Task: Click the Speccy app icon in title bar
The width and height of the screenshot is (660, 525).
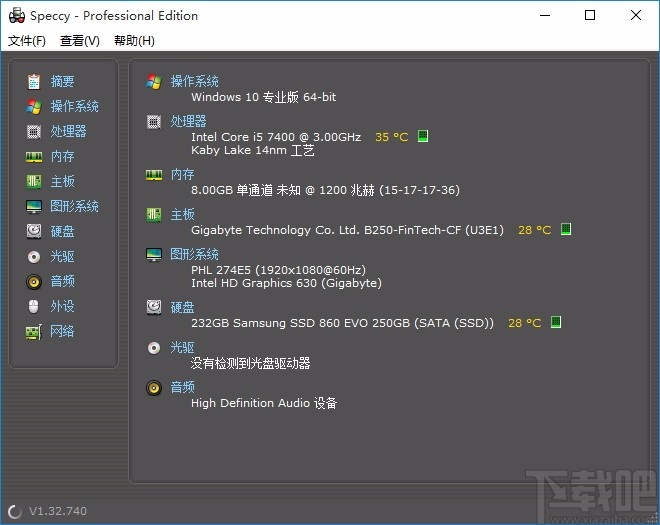Action: coord(16,16)
